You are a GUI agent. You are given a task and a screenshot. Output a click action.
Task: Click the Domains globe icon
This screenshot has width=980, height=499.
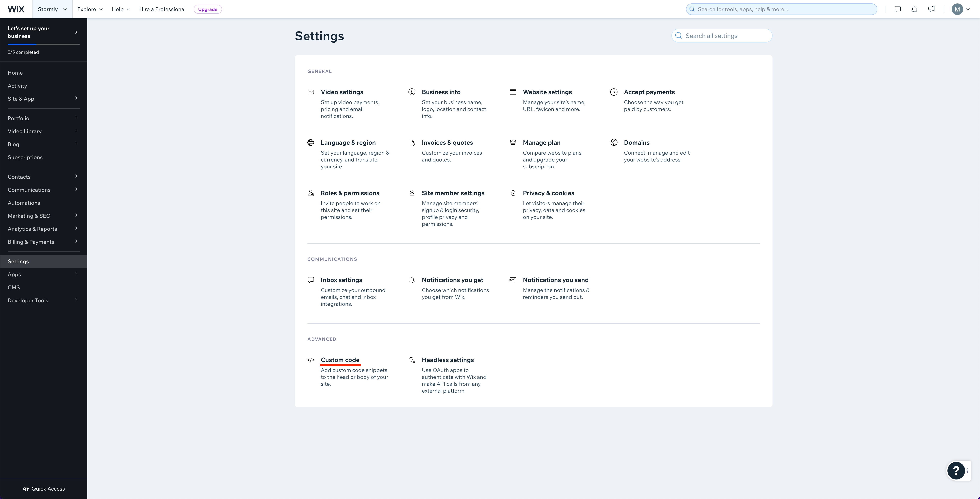click(x=614, y=143)
